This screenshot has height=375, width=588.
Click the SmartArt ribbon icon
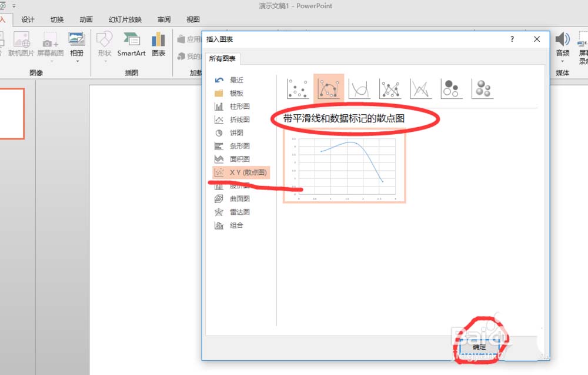[131, 45]
